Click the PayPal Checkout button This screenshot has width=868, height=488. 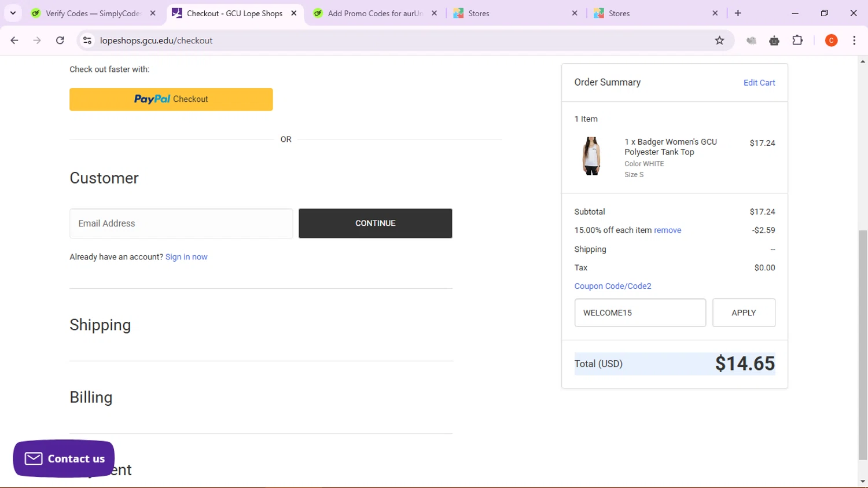coord(171,99)
